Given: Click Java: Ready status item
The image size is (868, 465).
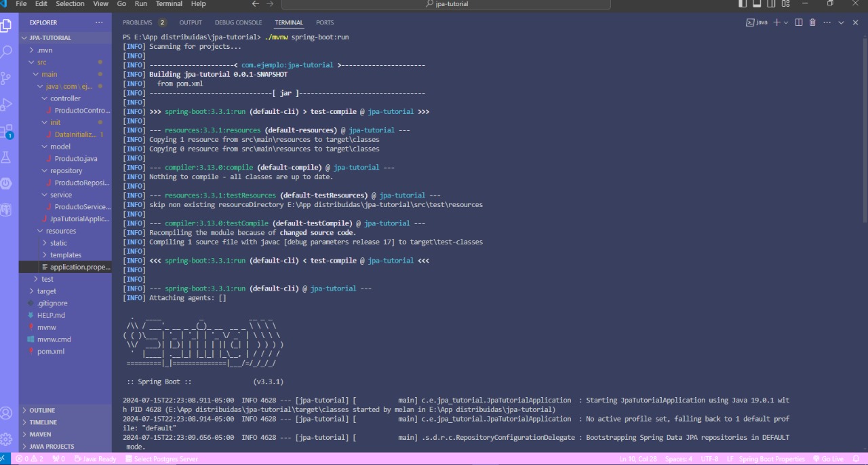Looking at the screenshot, I should point(95,459).
